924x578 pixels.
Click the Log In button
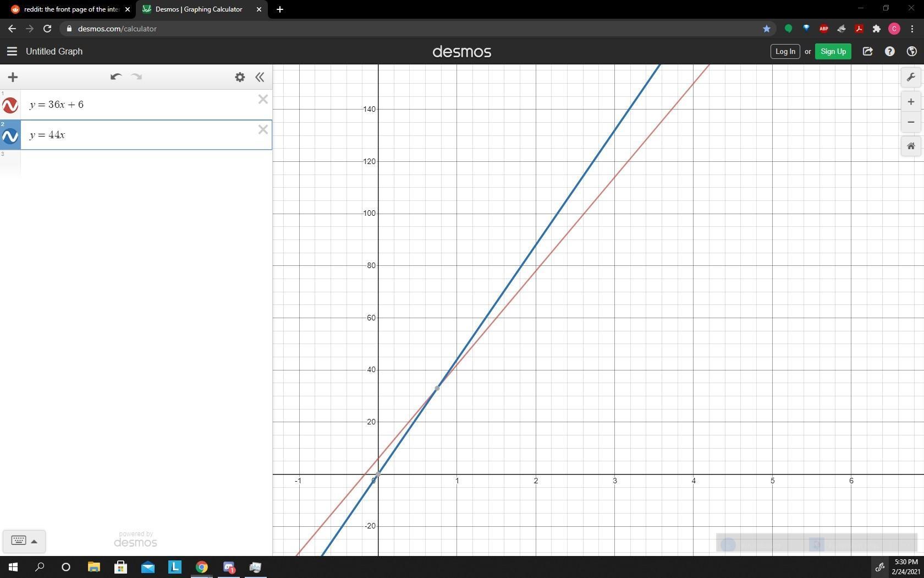click(785, 51)
